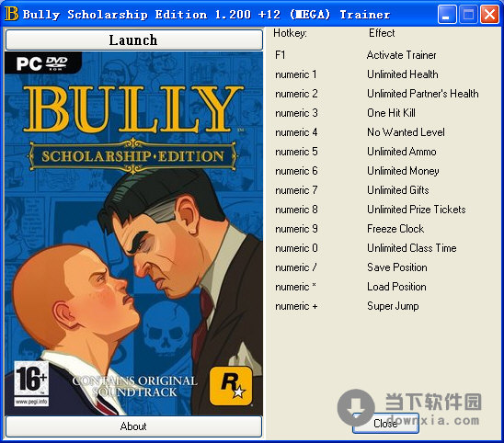
Task: Click the PEGI 16+ rating badge
Action: [31, 383]
